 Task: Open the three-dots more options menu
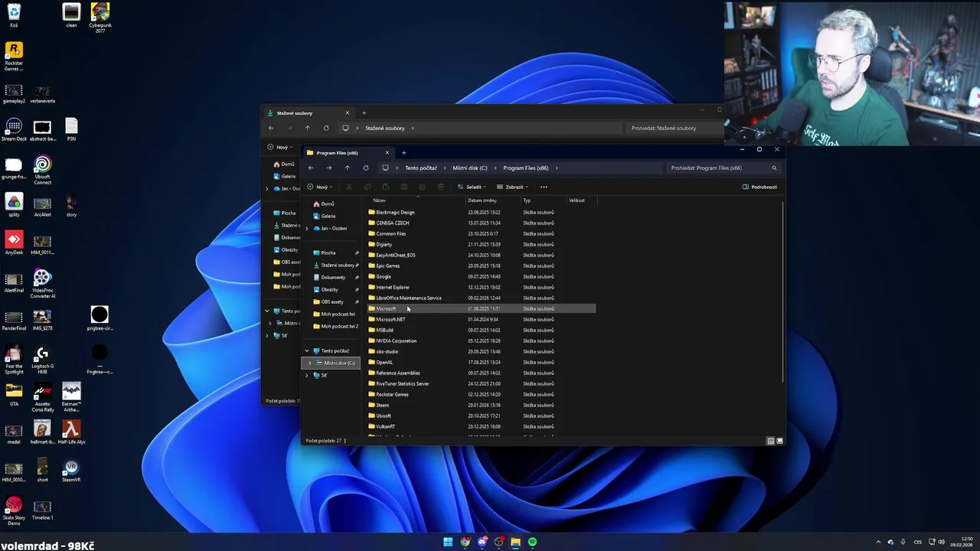(544, 187)
